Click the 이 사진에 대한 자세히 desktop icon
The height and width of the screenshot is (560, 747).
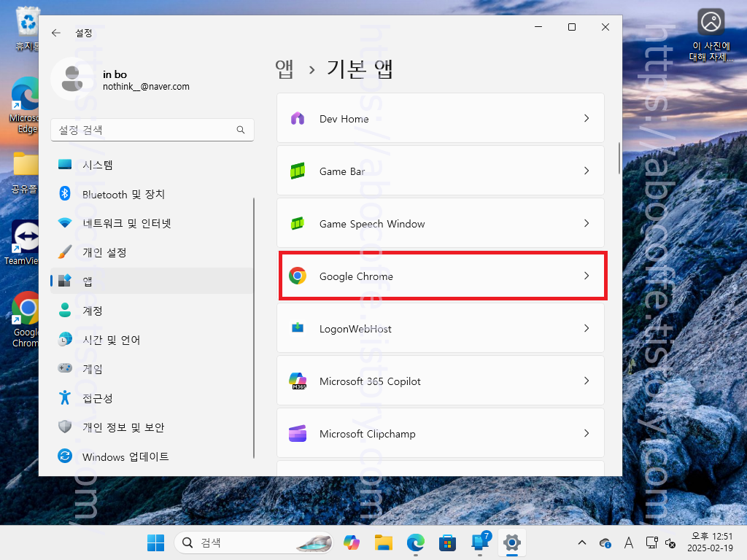click(711, 35)
